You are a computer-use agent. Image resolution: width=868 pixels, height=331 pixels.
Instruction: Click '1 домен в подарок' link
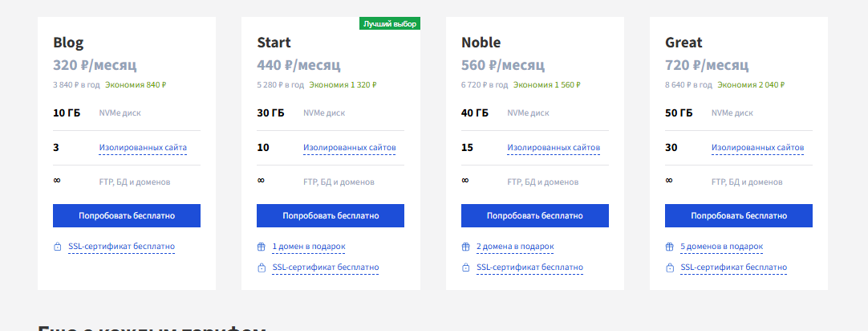309,247
